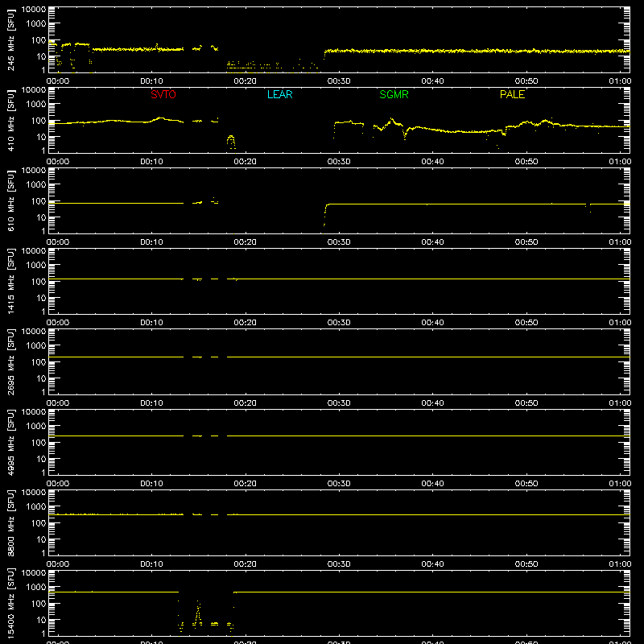
Task: Click the 610 MHz [SFU] axis label
Action: 10,200
